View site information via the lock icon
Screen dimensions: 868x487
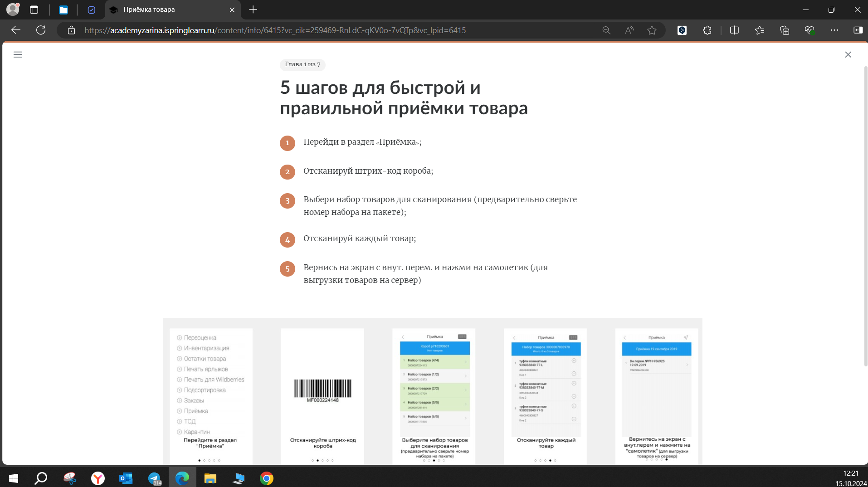coord(71,30)
